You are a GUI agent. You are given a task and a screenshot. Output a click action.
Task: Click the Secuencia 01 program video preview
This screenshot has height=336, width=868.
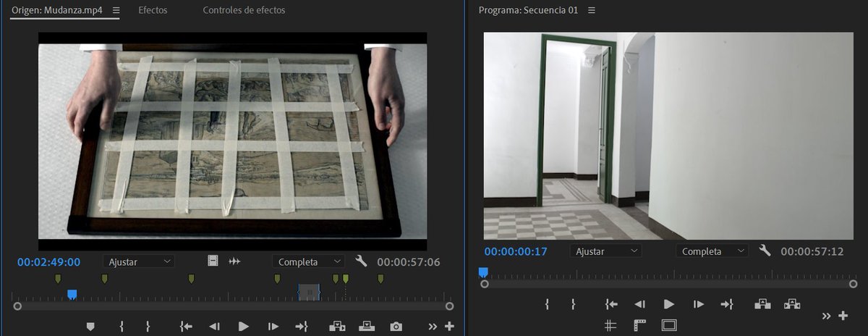tap(669, 136)
